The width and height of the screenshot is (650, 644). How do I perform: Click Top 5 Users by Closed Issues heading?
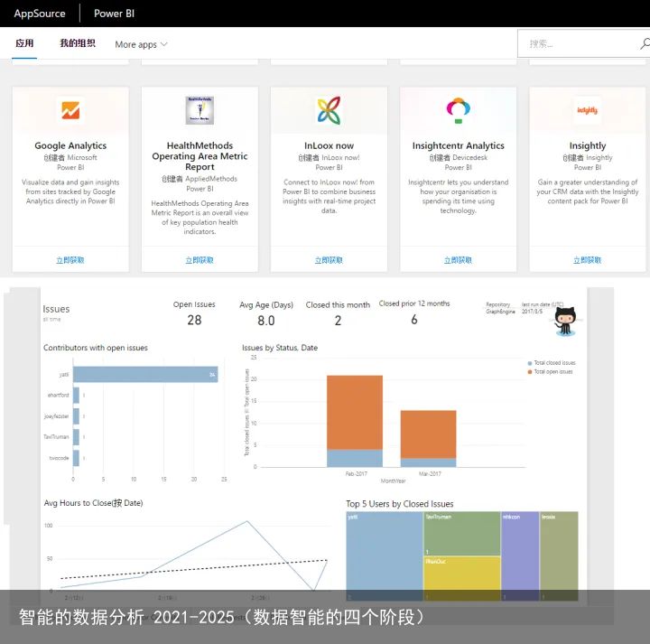[x=400, y=504]
